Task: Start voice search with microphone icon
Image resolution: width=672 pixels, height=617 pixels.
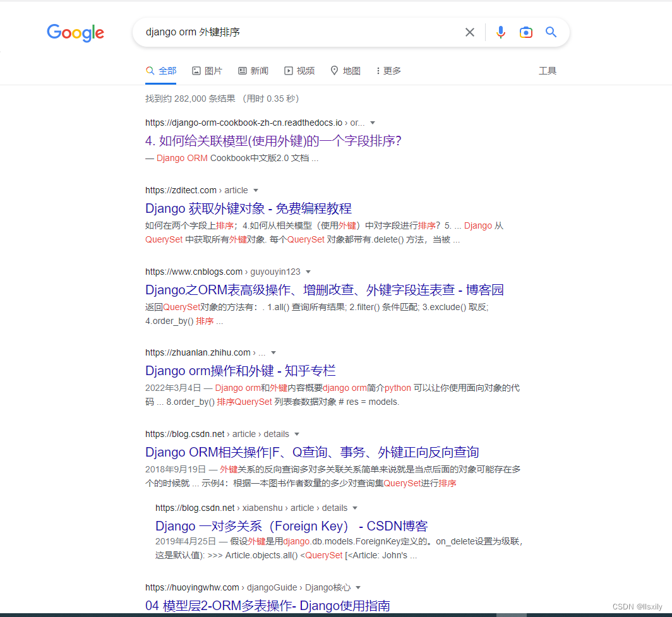Action: pyautogui.click(x=501, y=32)
